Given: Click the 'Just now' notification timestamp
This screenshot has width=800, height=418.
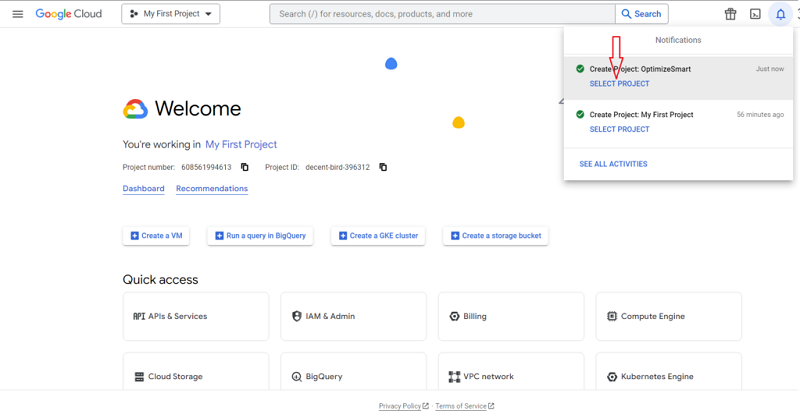Looking at the screenshot, I should pos(770,69).
